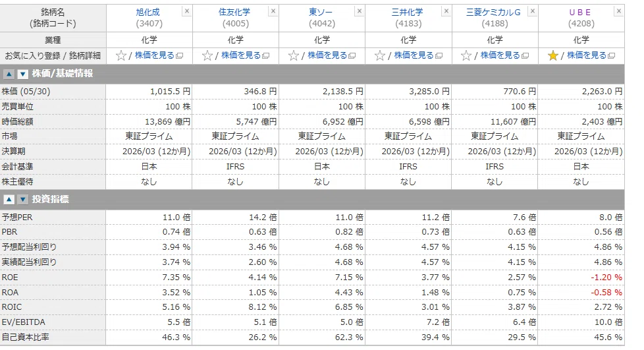Image resolution: width=644 pixels, height=350 pixels.
Task: Open the UBE stock name link
Action: pyautogui.click(x=580, y=13)
